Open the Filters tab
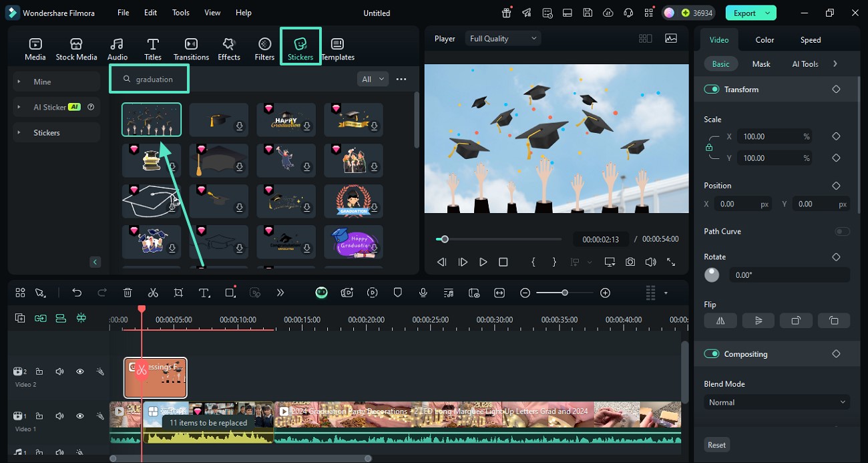The height and width of the screenshot is (463, 868). (264, 49)
